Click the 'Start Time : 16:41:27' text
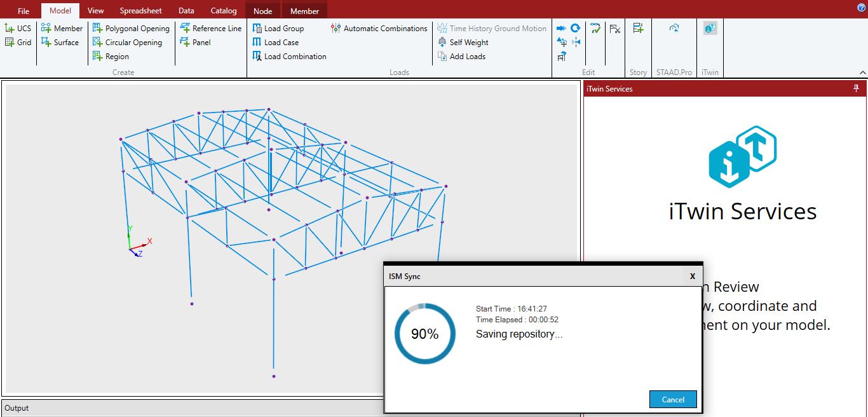Viewport: 868px width, 417px height. (x=512, y=309)
